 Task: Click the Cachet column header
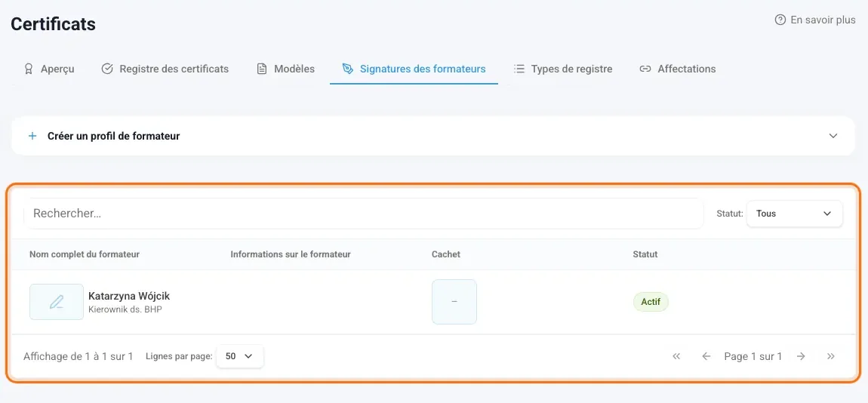(x=445, y=254)
